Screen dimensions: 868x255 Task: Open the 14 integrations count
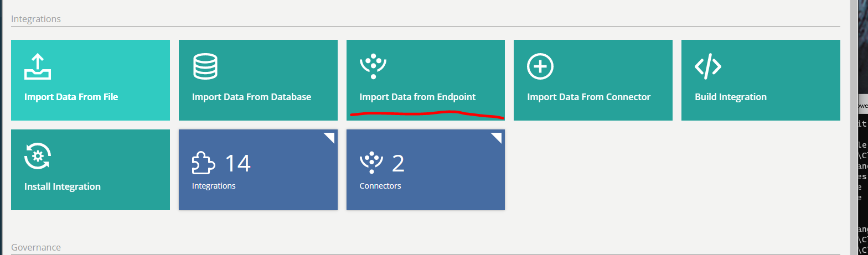(x=237, y=163)
